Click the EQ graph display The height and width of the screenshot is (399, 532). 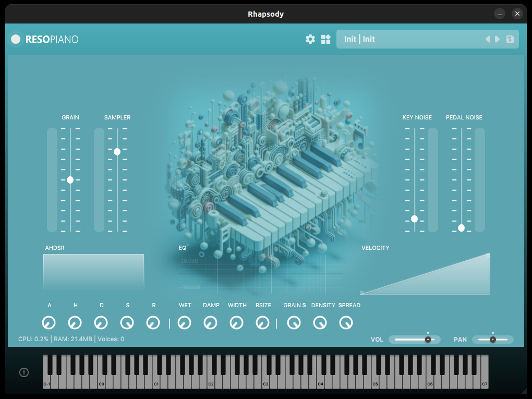click(261, 274)
